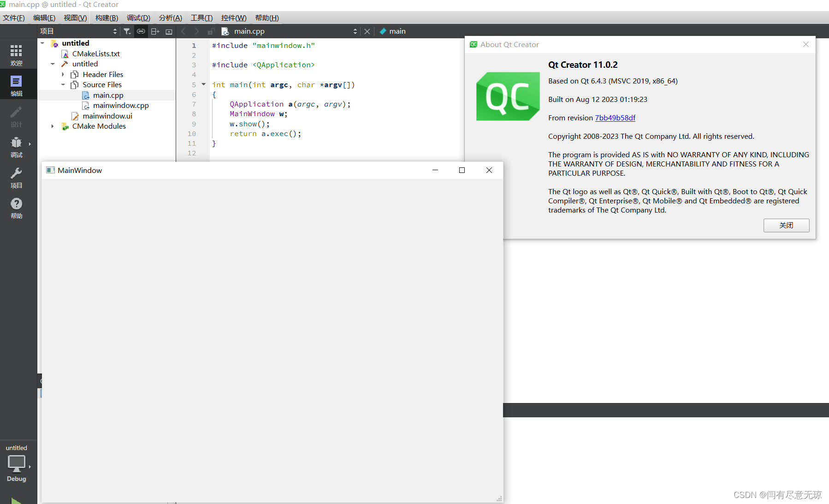Click MainWindow resize grip corner
829x504 pixels.
pyautogui.click(x=499, y=499)
